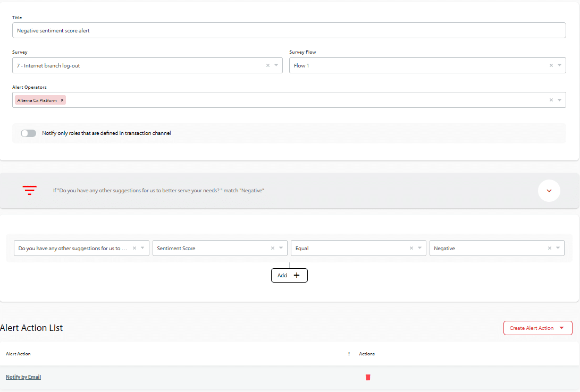Open the Notify by Email action
Screen dimensions: 580x392
23,377
